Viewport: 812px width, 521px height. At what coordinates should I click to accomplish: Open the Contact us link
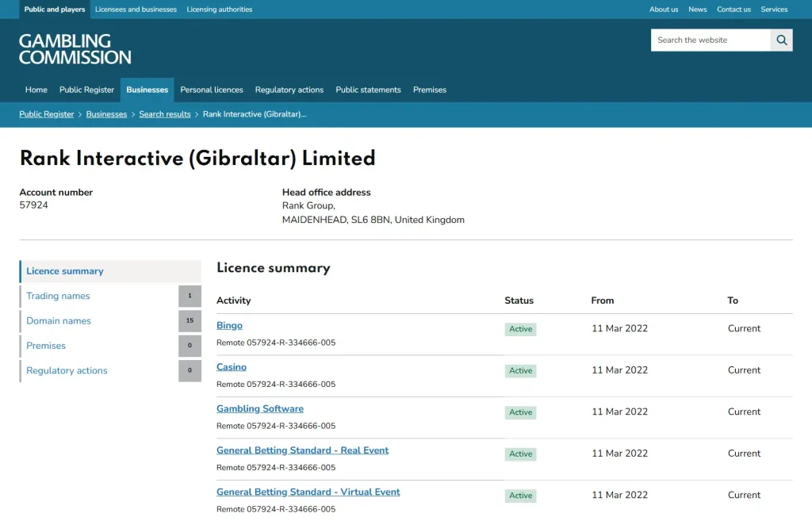[x=733, y=10]
